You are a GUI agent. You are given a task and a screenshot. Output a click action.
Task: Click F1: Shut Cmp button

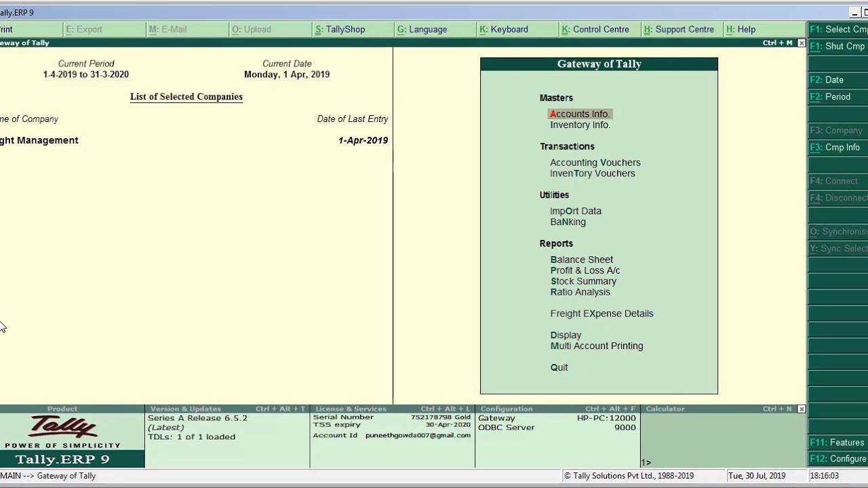838,46
